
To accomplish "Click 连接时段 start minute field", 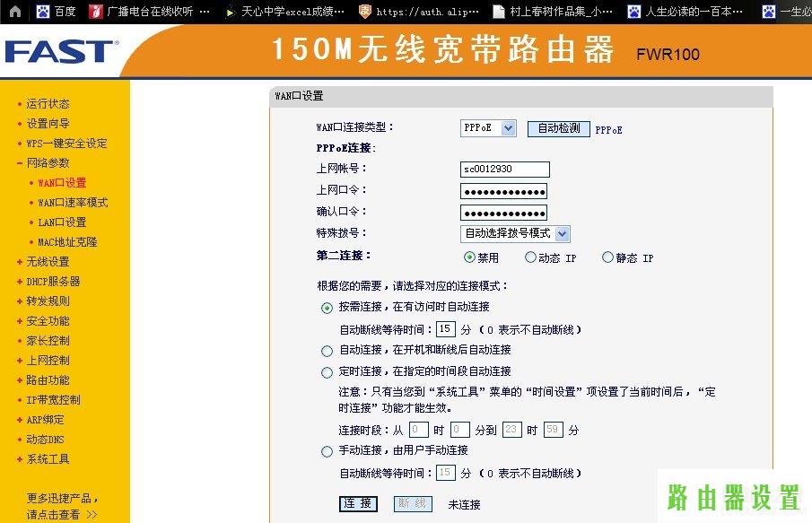I will [460, 430].
